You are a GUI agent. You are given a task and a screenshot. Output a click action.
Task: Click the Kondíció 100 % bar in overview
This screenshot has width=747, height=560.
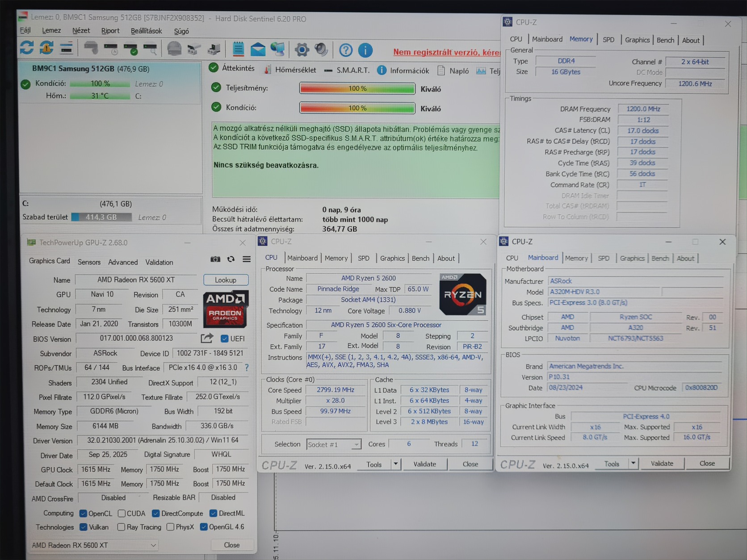[x=357, y=108]
